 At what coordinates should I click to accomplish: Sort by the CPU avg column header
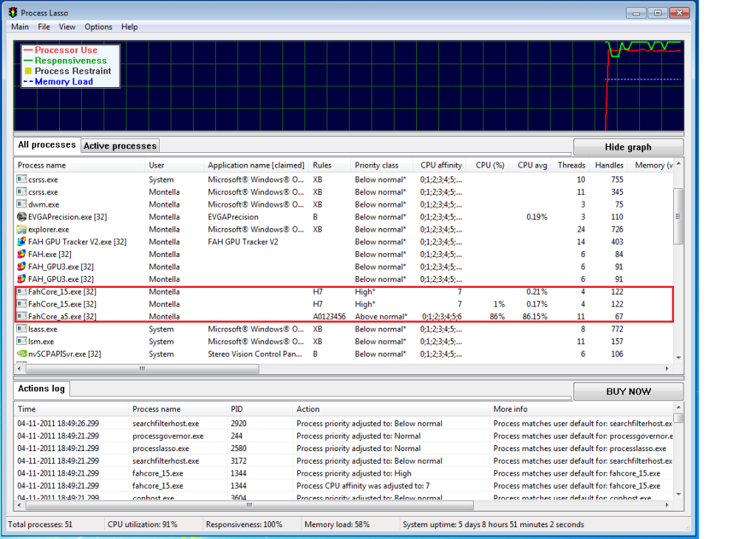pyautogui.click(x=532, y=165)
